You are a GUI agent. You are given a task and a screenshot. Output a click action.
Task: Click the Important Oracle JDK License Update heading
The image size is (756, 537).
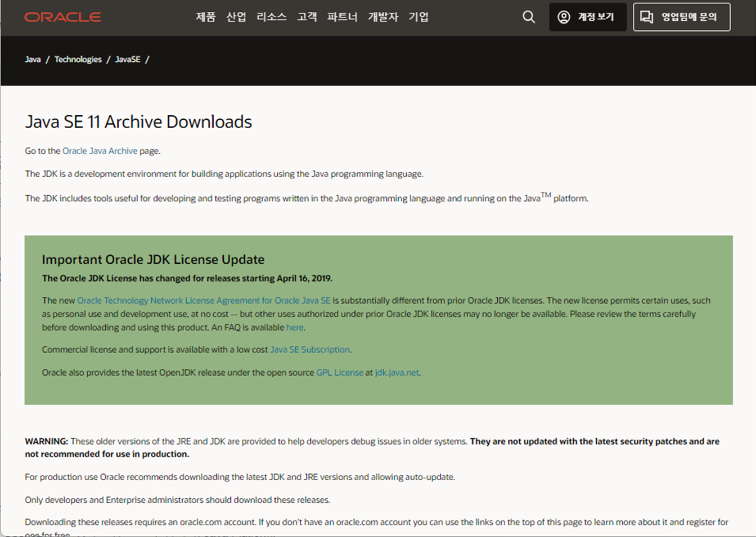pos(153,259)
